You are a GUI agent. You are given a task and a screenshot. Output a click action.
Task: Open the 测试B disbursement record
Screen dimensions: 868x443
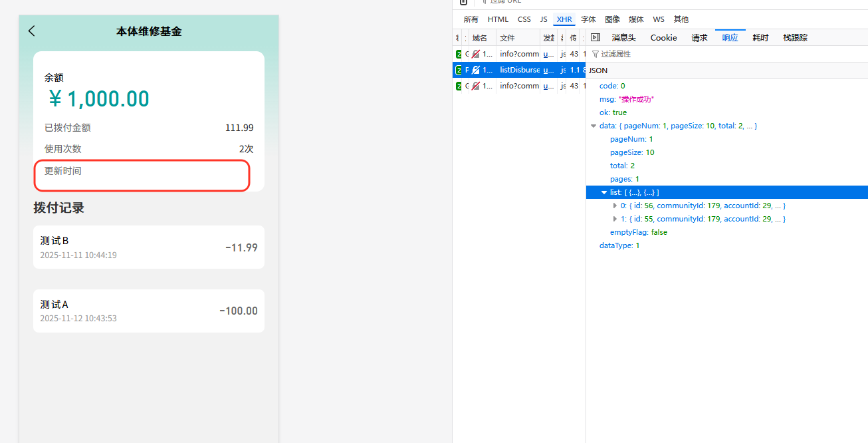click(x=149, y=247)
